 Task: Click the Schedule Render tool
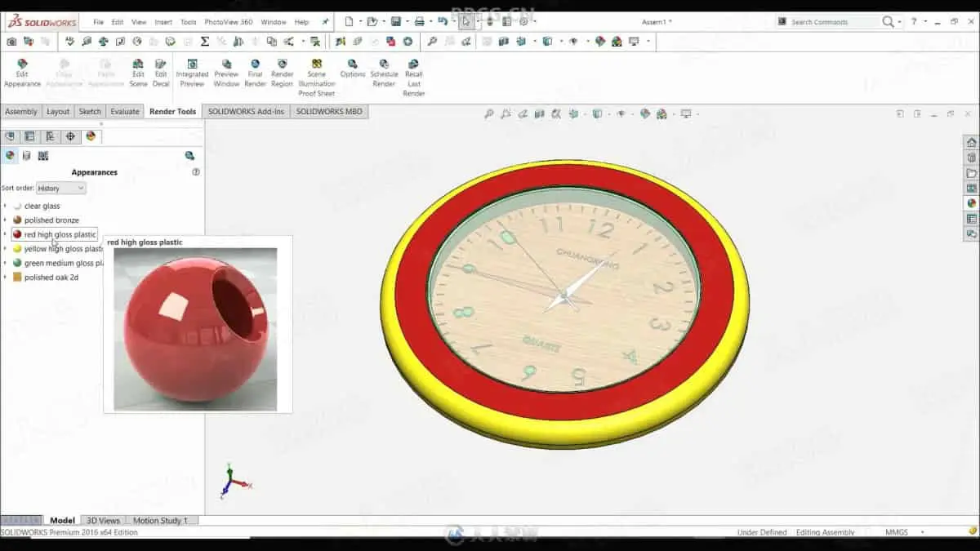(x=384, y=73)
